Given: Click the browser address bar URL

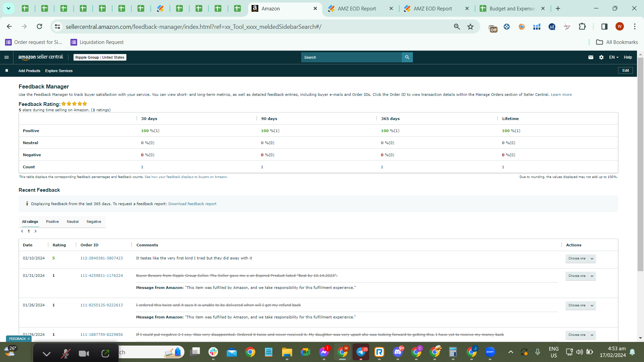Looking at the screenshot, I should (194, 26).
